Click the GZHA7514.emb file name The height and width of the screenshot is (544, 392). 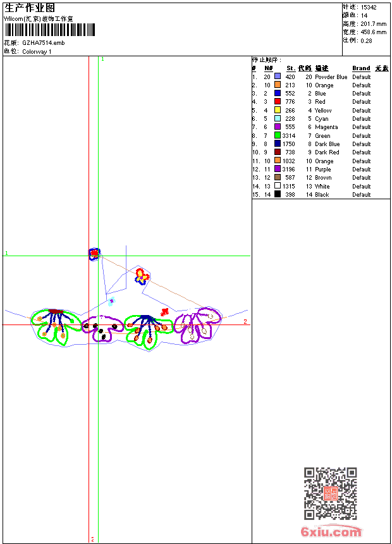[43, 43]
